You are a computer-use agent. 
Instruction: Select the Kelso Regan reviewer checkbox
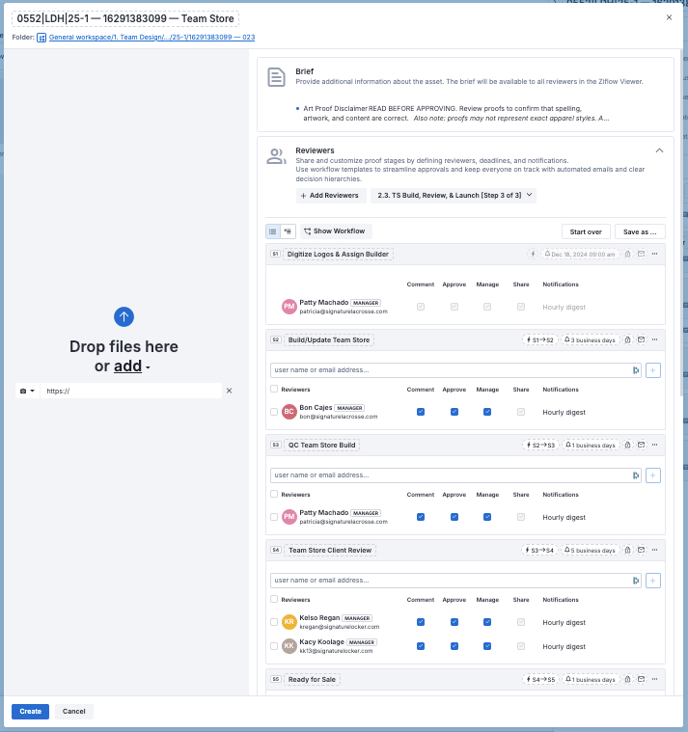click(x=275, y=622)
